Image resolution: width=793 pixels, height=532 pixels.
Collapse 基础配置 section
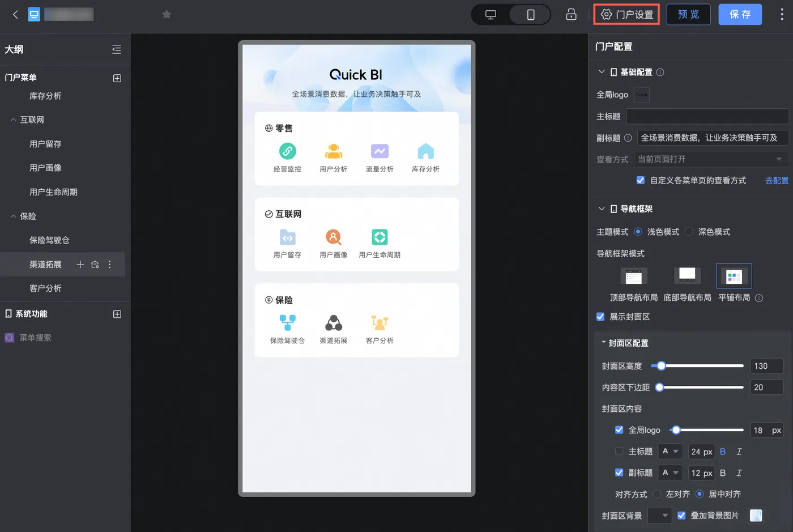602,72
